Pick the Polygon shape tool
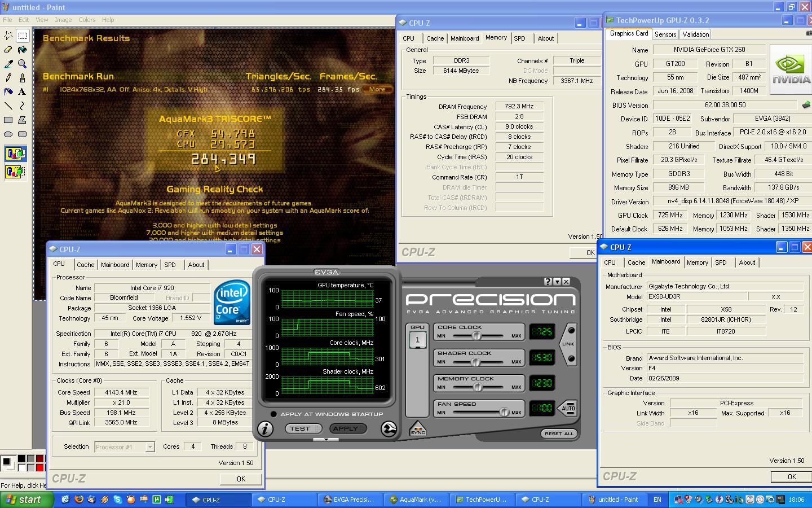Viewport: 812px width, 508px height. (23, 120)
